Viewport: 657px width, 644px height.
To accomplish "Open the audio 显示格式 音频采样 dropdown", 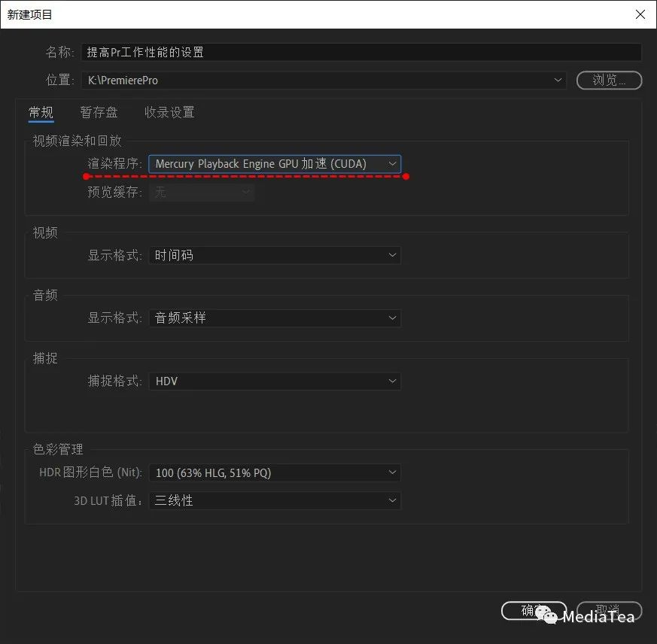I will click(x=275, y=318).
